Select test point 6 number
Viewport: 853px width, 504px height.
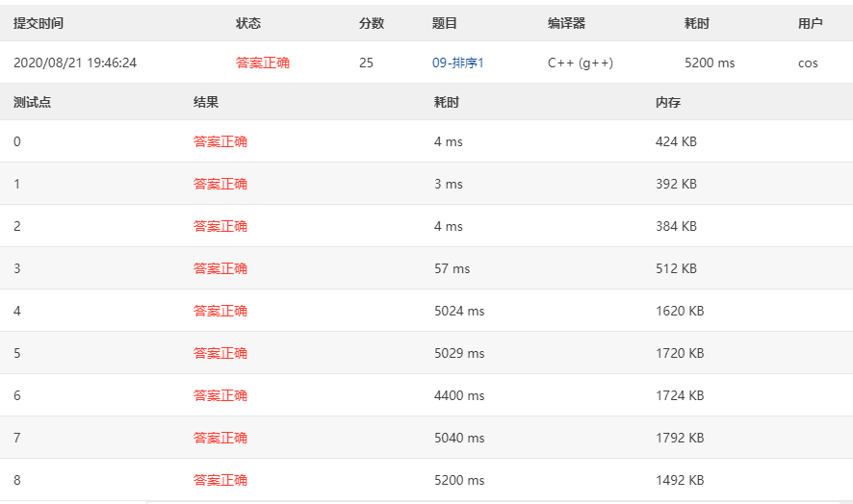click(17, 396)
